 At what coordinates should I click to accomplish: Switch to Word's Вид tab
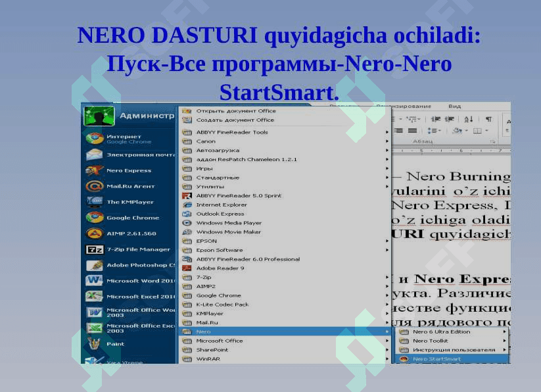point(454,107)
